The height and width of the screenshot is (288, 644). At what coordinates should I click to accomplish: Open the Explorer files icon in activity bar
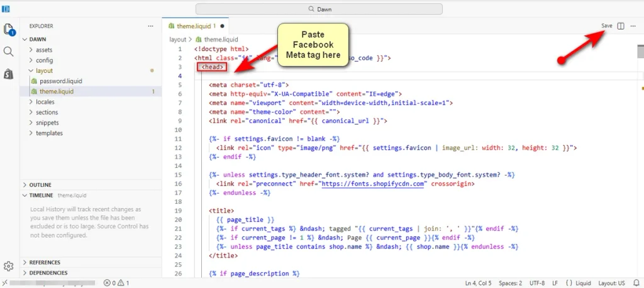coord(9,29)
